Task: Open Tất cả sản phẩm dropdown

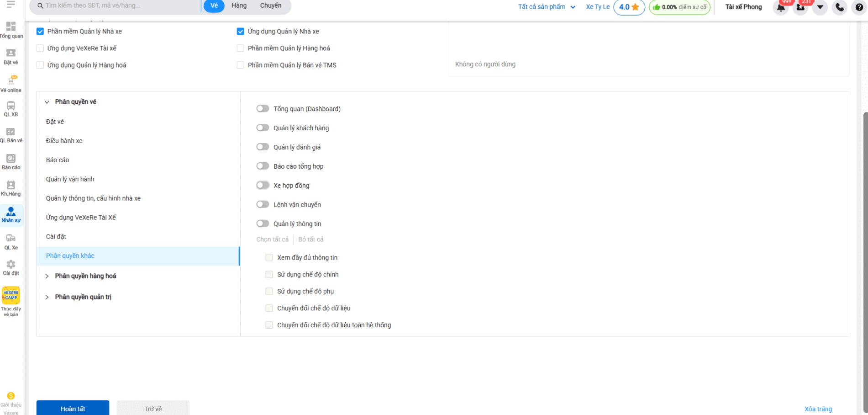Action: [x=546, y=7]
